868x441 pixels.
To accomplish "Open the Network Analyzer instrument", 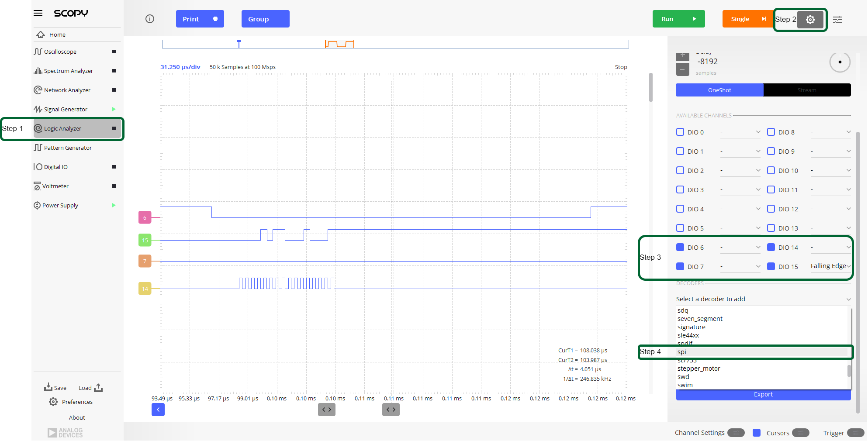I will [67, 90].
